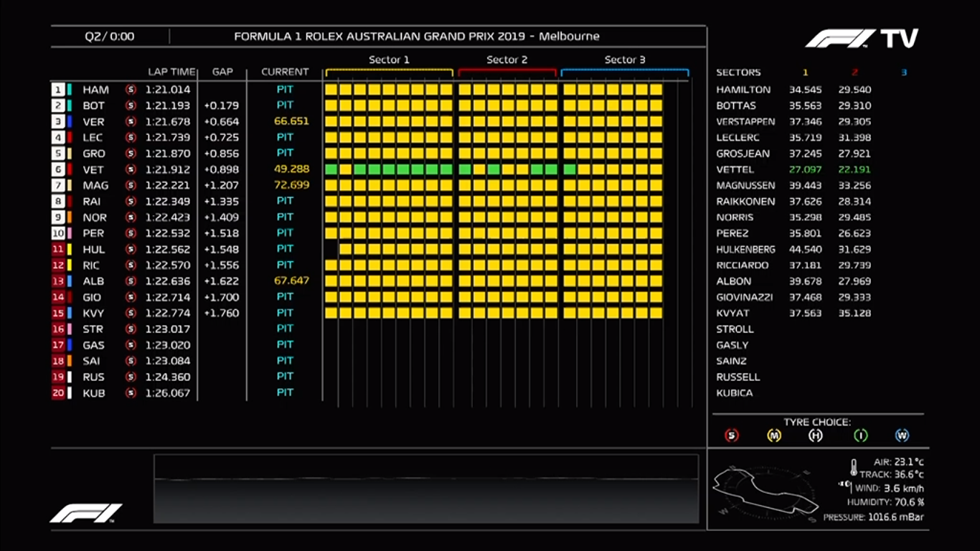Click the Sector 1 header
Screen dimensions: 980x551
coord(389,60)
